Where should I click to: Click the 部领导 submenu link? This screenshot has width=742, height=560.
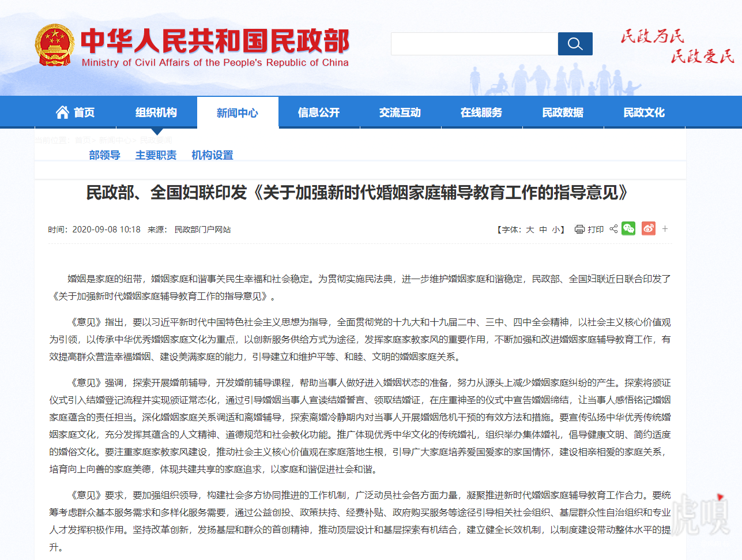click(105, 155)
